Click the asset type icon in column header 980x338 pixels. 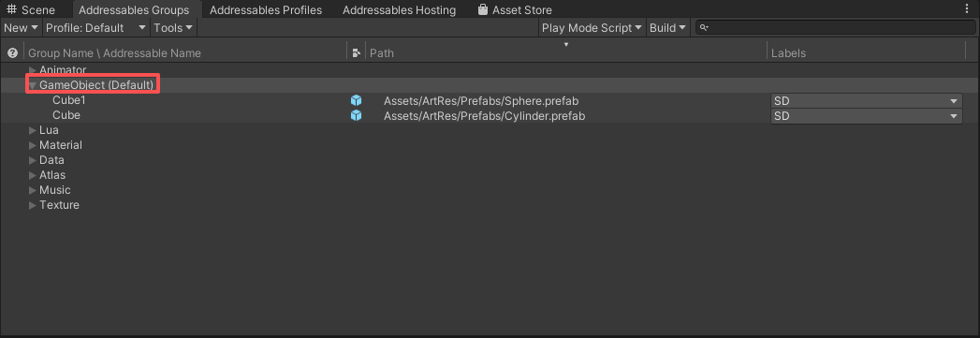(x=357, y=53)
